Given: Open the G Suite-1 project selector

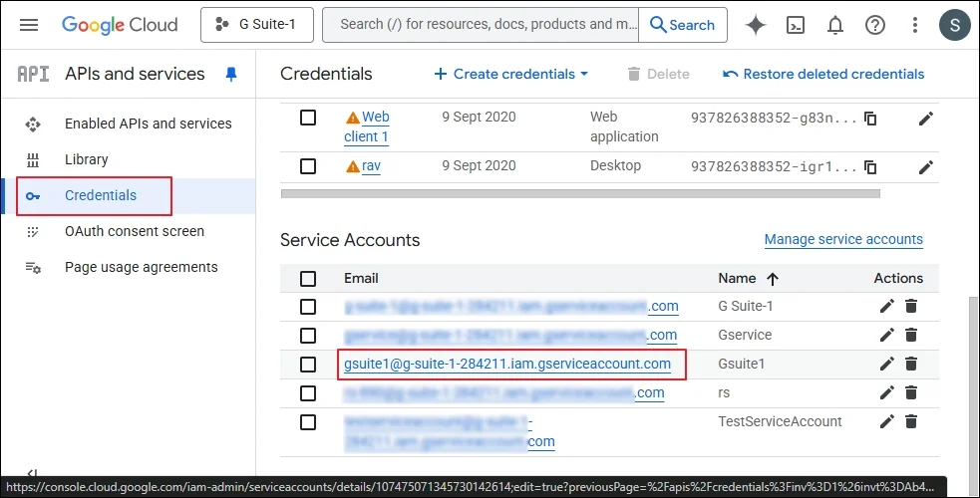Looking at the screenshot, I should (x=257, y=25).
